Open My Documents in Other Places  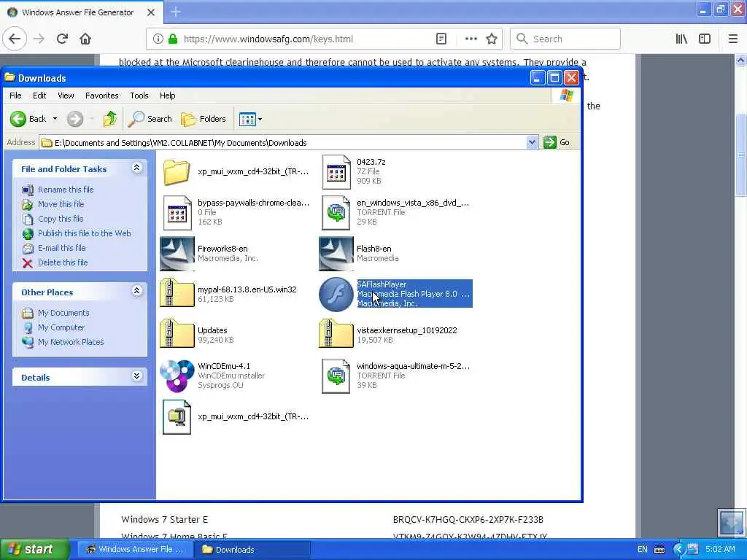63,313
